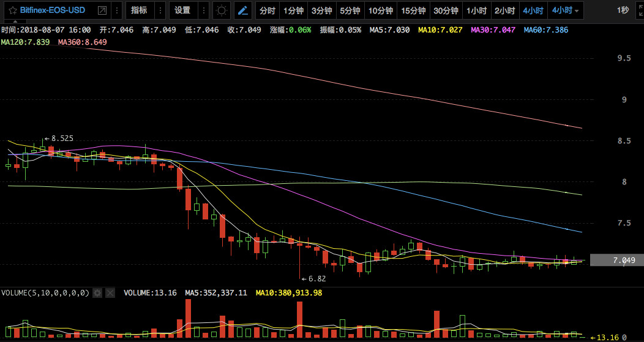Select the 15分钟 interval
Screen dimensions: 644x342
413,10
